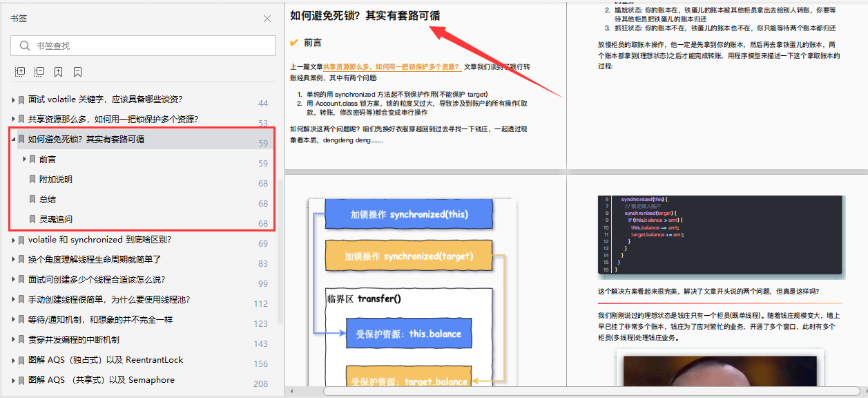Viewport: 868px width, 398px height.
Task: Close the 书签 bookmarks panel
Action: [267, 19]
